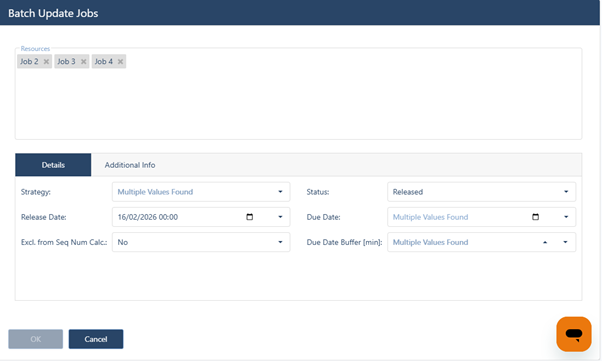This screenshot has height=361, width=602.
Task: Open the Release Date calendar picker
Action: coord(250,217)
